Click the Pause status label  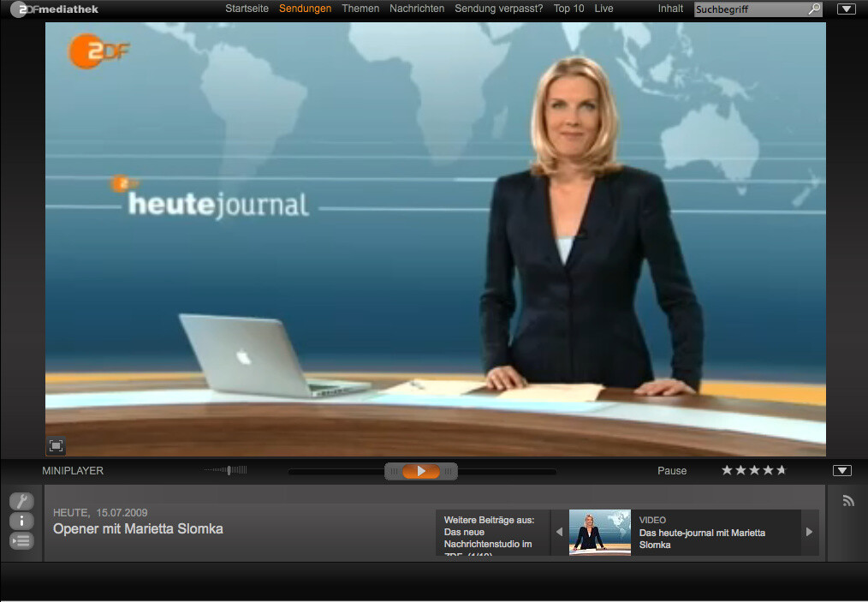672,471
